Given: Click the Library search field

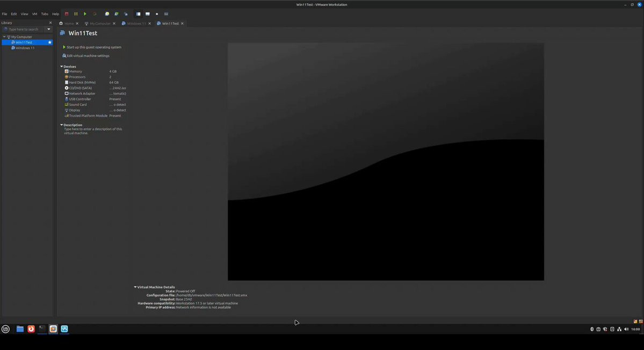Looking at the screenshot, I should 24,29.
